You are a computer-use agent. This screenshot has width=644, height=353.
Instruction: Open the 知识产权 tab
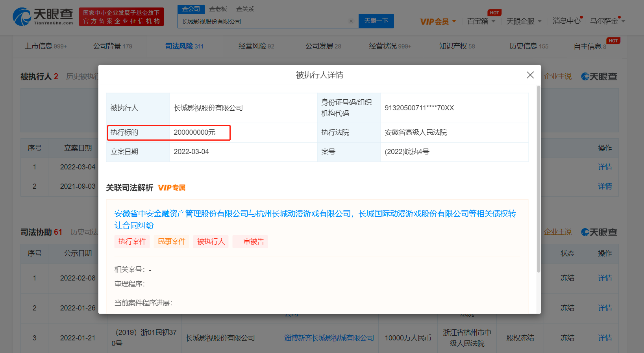457,46
